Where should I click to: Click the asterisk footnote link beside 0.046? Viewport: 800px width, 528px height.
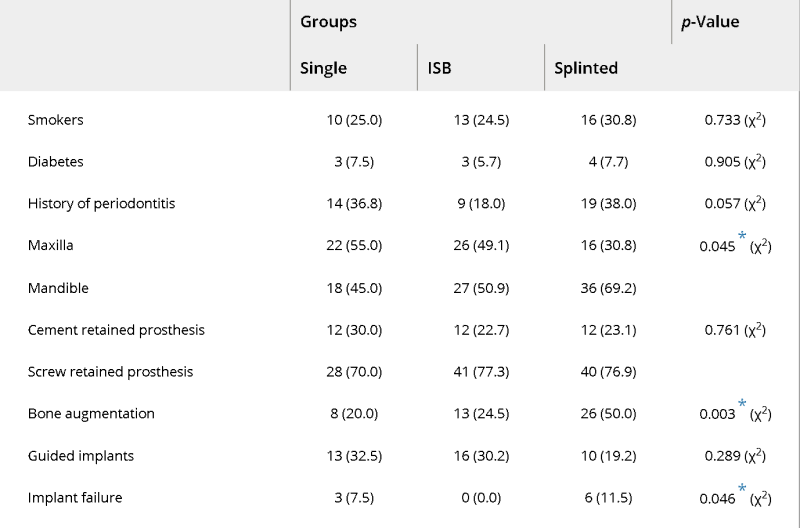(742, 489)
